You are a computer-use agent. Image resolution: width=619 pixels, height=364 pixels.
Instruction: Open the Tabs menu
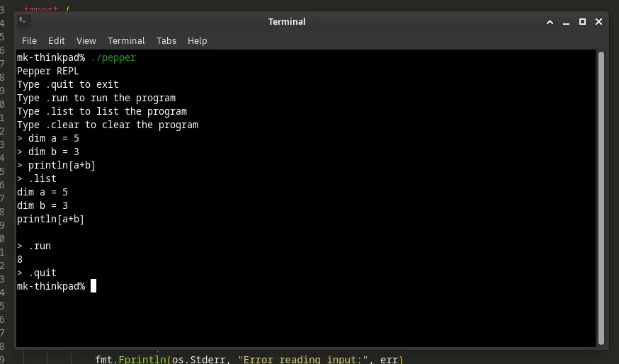coord(166,40)
